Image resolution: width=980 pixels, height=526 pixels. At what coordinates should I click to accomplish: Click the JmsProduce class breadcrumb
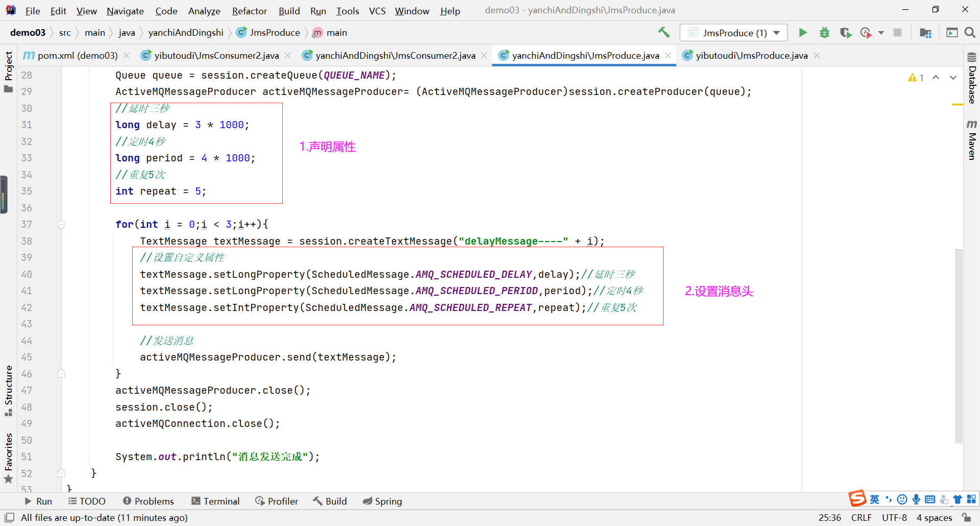268,33
